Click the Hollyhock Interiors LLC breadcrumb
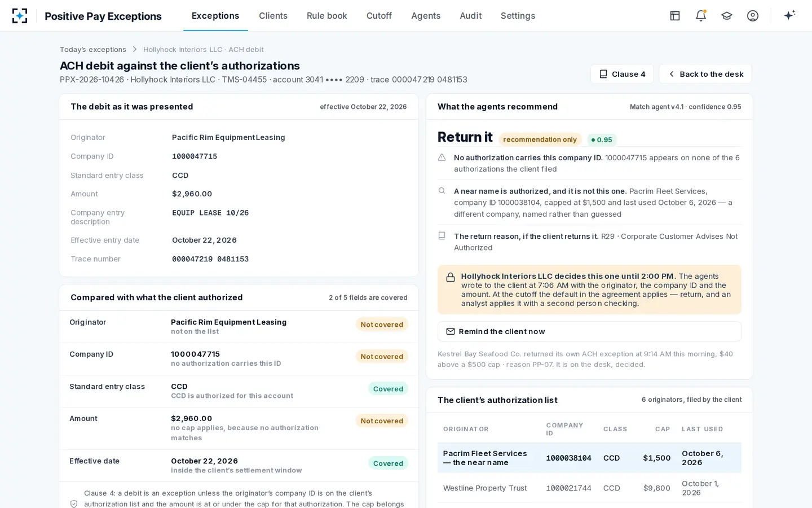The width and height of the screenshot is (812, 508). 204,50
